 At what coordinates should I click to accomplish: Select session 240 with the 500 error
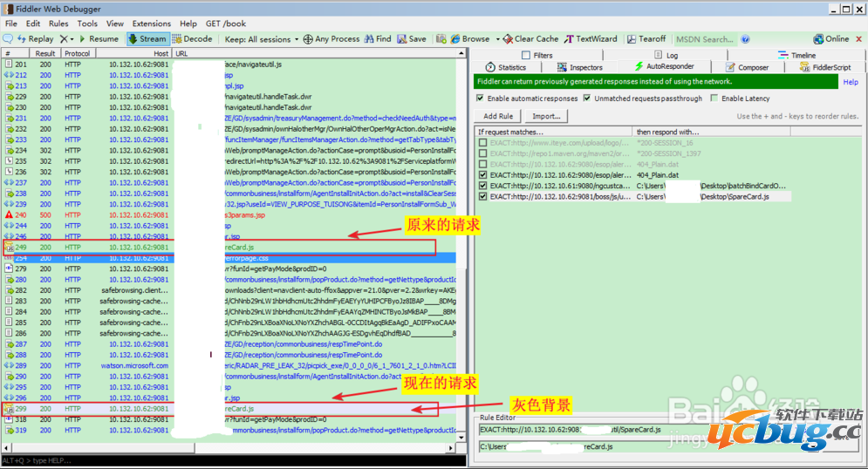[229, 215]
